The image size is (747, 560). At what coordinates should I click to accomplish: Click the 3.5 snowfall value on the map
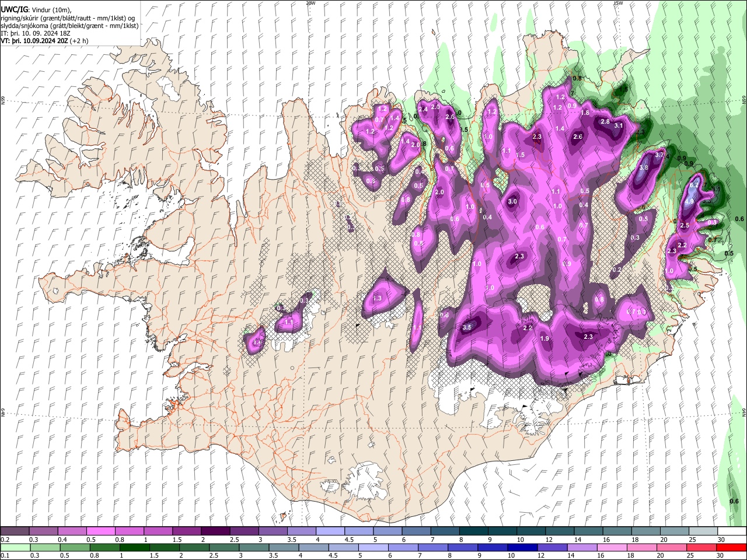(x=467, y=327)
